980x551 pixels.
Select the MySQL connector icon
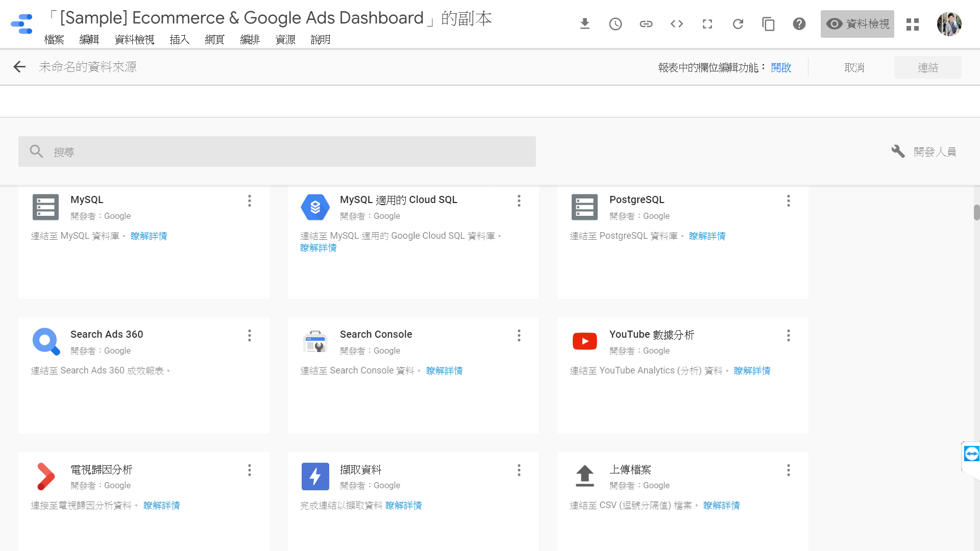pos(45,207)
